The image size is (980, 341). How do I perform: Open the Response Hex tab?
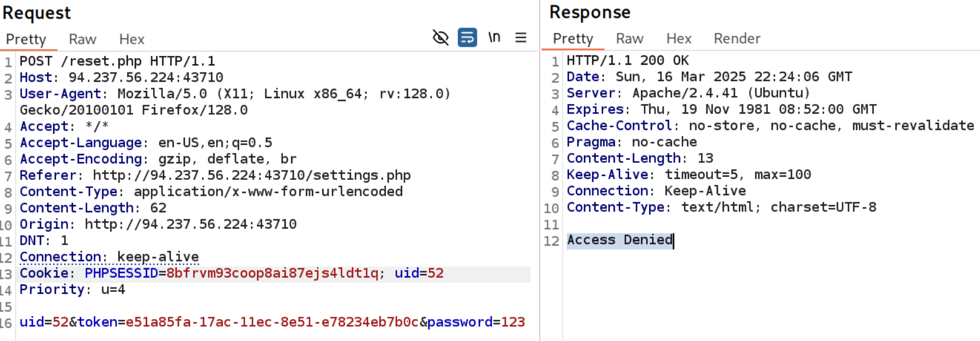pyautogui.click(x=679, y=39)
